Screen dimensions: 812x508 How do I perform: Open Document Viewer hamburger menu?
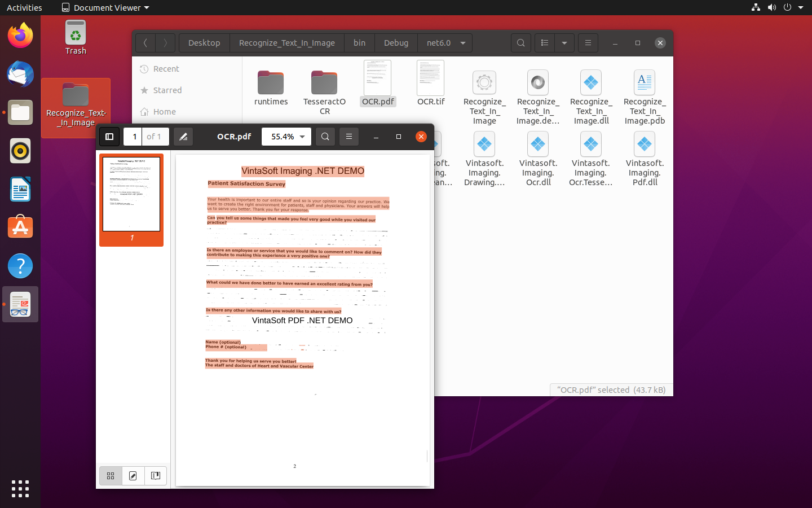[x=349, y=137]
